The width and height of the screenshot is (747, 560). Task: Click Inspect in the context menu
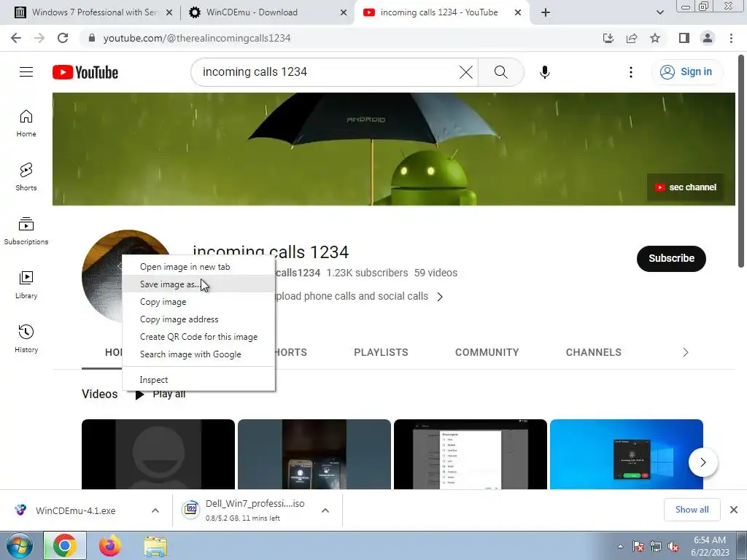pos(198,379)
